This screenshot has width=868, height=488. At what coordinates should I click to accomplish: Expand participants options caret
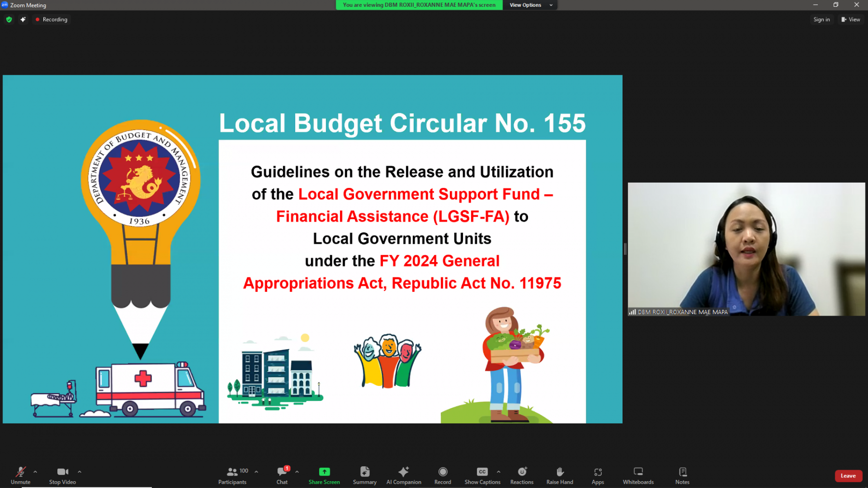[257, 472]
